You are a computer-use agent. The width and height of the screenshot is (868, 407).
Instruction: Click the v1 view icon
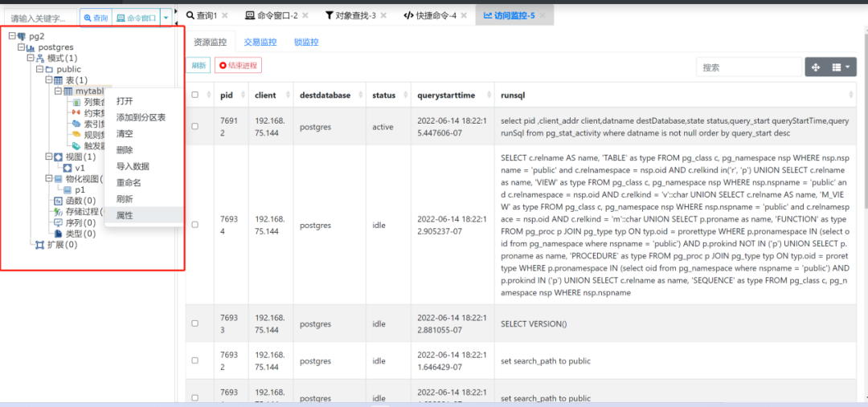pos(68,168)
